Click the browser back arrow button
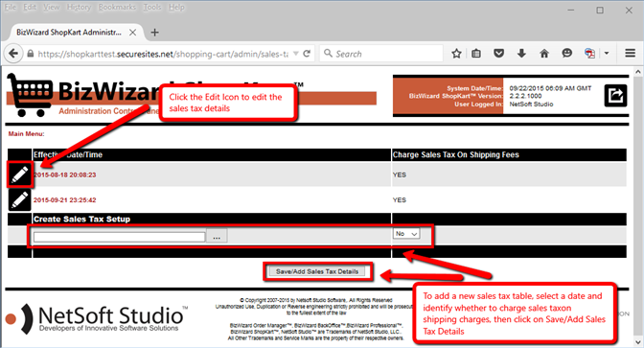Image resolution: width=644 pixels, height=348 pixels. click(x=13, y=54)
